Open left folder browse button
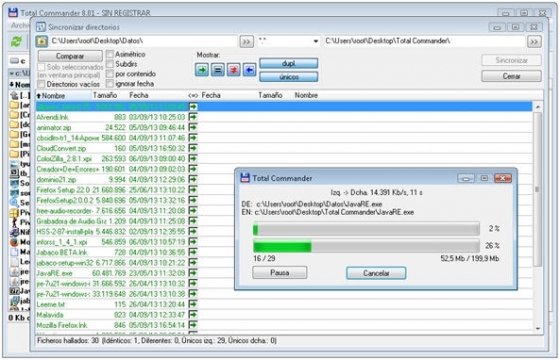This screenshot has height=360, width=560. (246, 42)
